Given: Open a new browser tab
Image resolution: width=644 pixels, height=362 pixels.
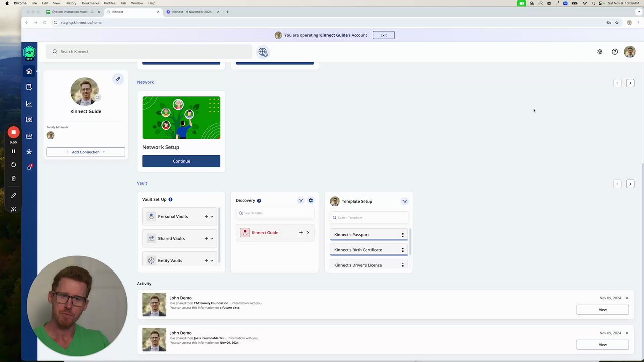Looking at the screenshot, I should pos(227,12).
